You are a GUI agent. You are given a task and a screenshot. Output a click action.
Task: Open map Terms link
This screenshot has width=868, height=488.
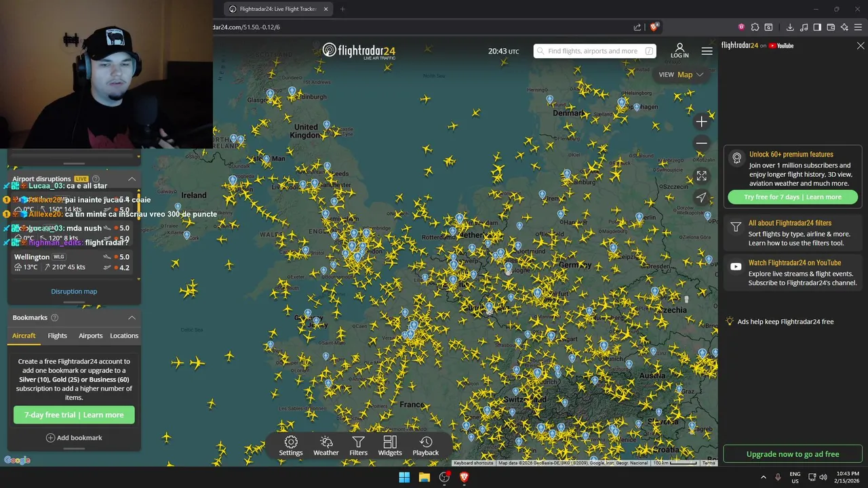pos(709,463)
